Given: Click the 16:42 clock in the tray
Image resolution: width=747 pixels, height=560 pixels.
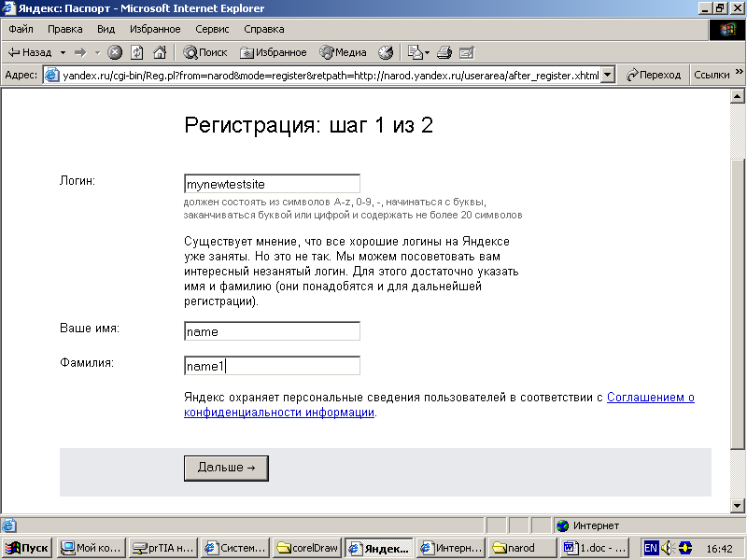Looking at the screenshot, I should click(x=719, y=549).
